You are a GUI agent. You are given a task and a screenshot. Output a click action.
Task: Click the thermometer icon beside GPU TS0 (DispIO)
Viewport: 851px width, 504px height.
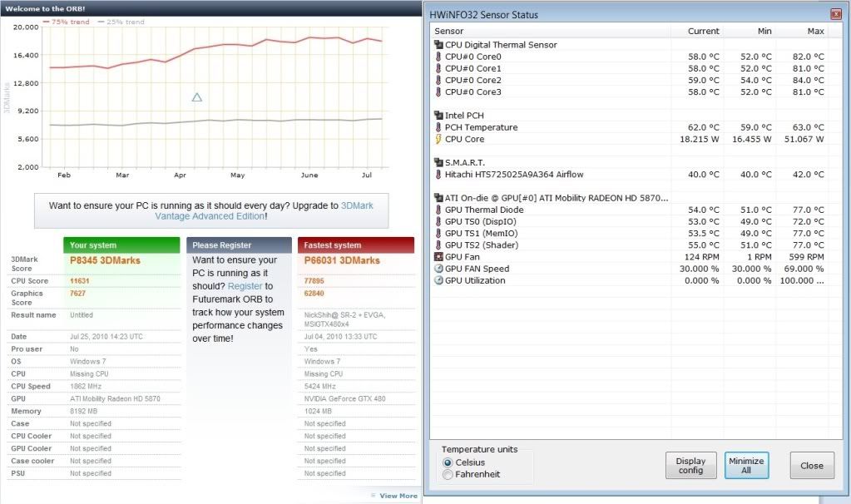[438, 221]
